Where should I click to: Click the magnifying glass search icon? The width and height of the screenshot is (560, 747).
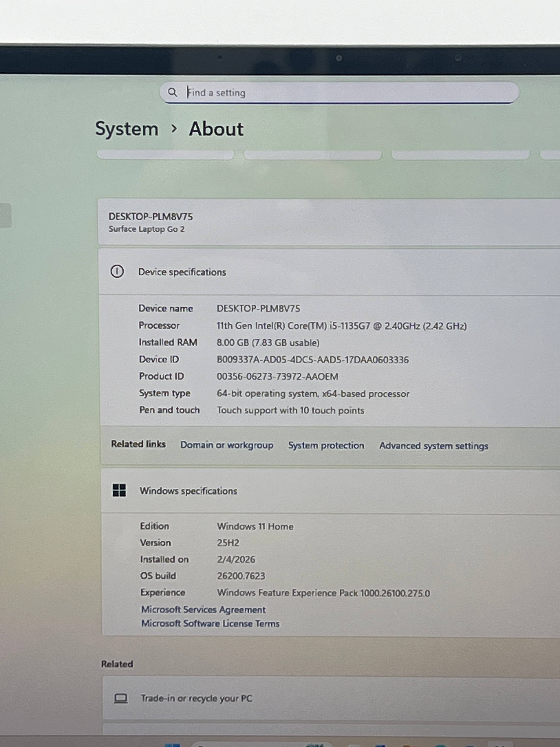(172, 92)
